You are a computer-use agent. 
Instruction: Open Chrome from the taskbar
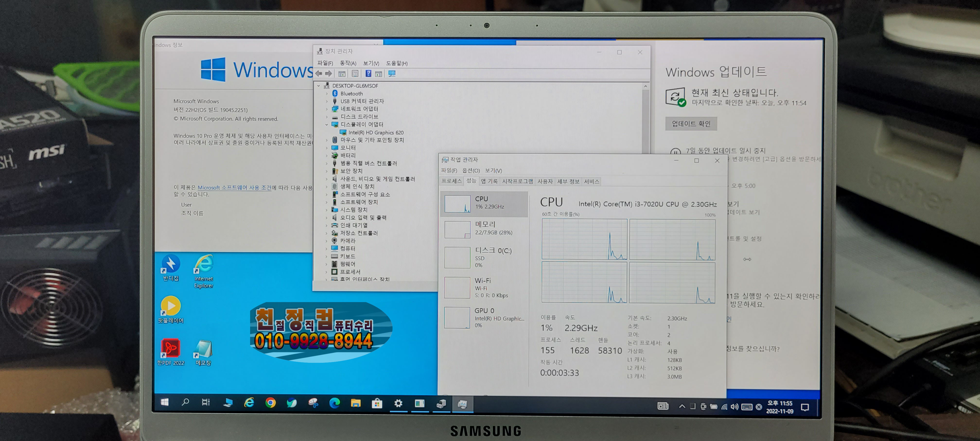tap(271, 403)
